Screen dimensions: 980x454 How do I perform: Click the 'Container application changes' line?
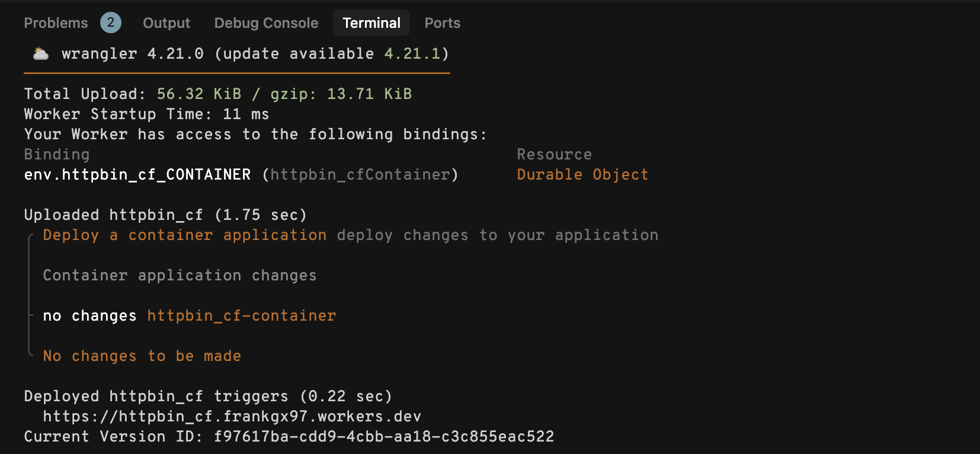[180, 276]
